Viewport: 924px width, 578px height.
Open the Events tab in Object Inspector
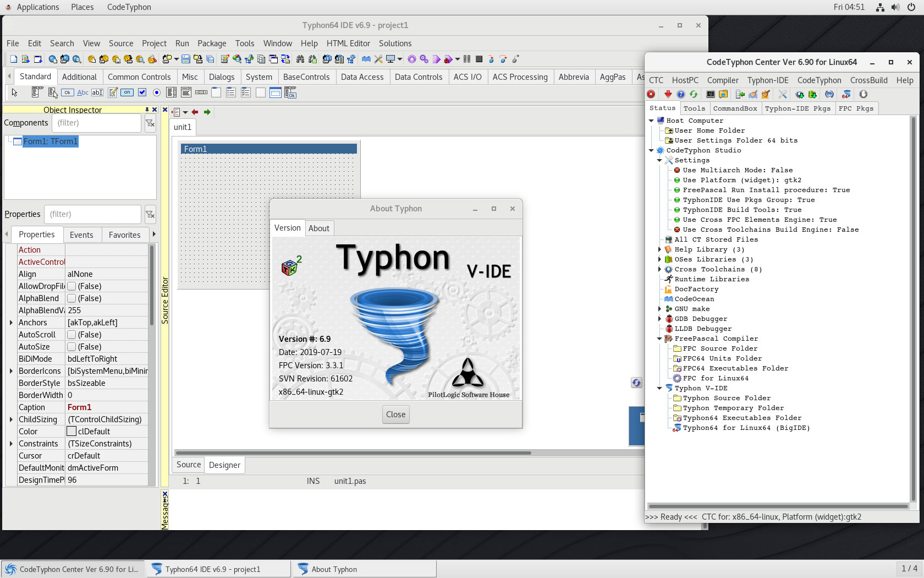coord(81,235)
